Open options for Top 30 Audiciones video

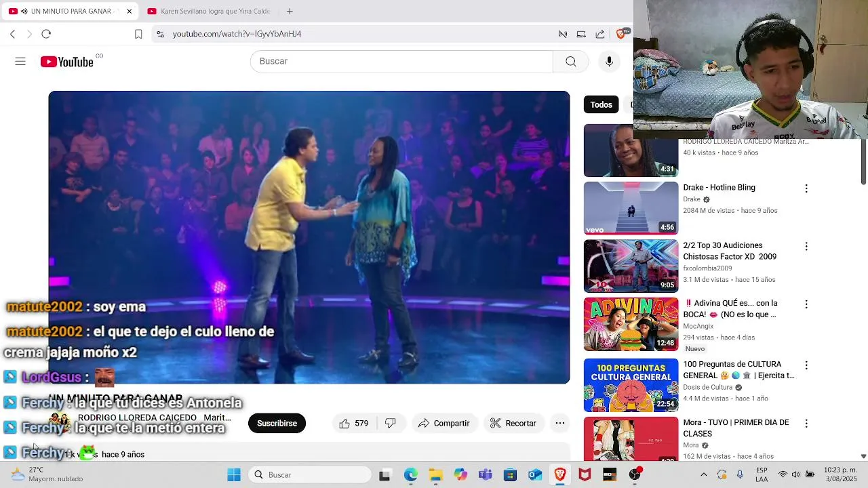(x=806, y=247)
